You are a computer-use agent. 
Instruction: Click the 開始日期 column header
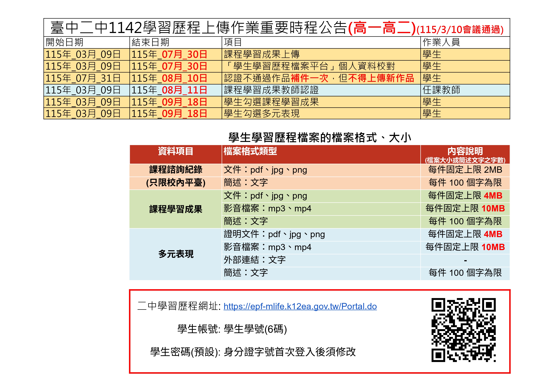coord(87,42)
